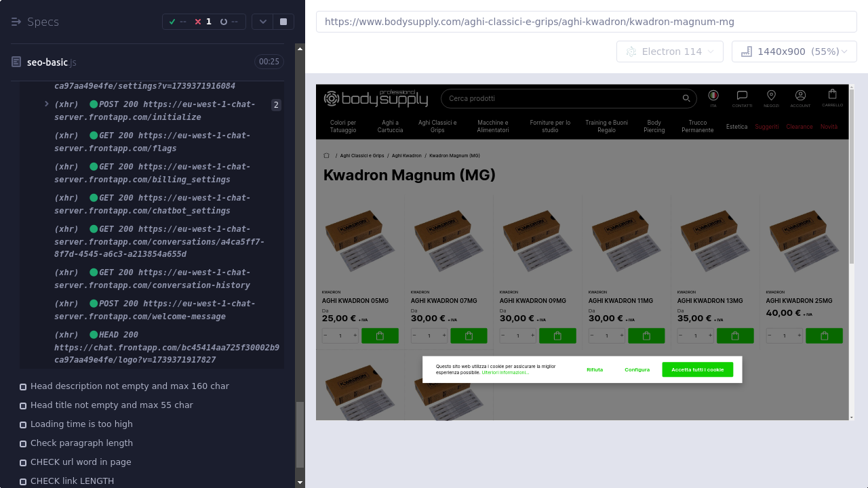Click the Rifiuta cookie link
868x488 pixels.
click(x=595, y=370)
